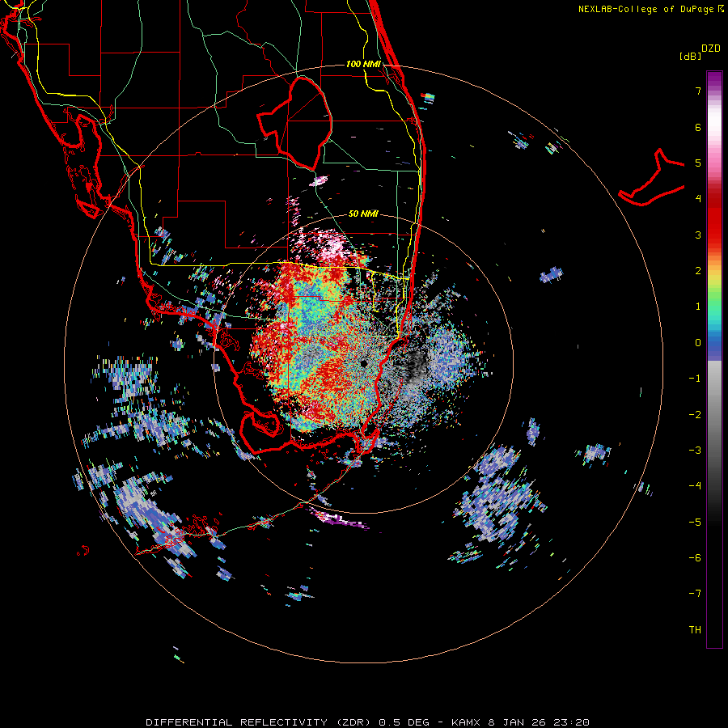
Task: Click the -6 value on color scale
Action: click(695, 557)
